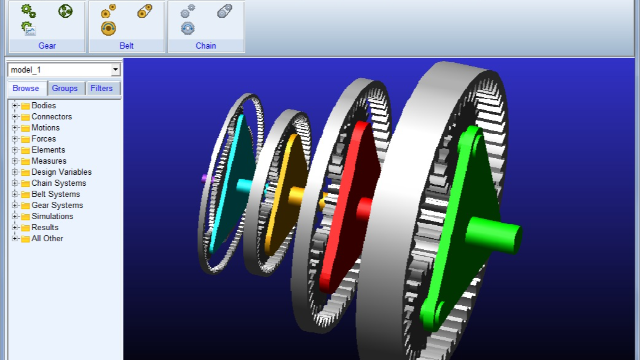The width and height of the screenshot is (640, 360).
Task: Select the All Other tree item
Action: 47,238
